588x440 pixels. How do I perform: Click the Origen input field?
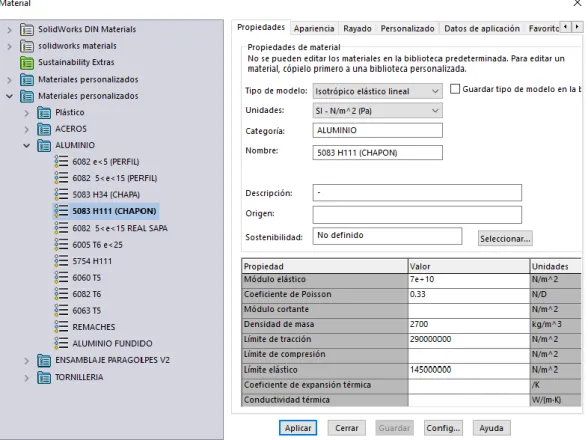[417, 215]
